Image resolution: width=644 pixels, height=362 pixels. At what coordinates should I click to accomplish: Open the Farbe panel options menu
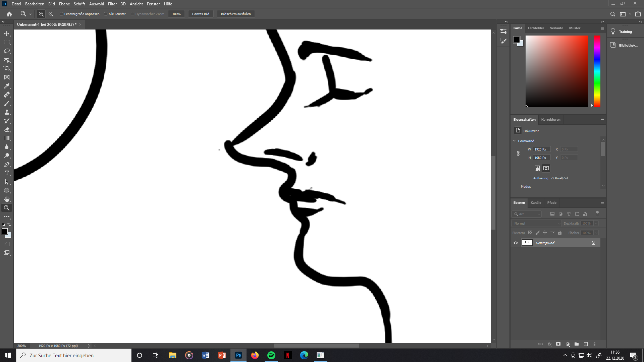pos(602,28)
